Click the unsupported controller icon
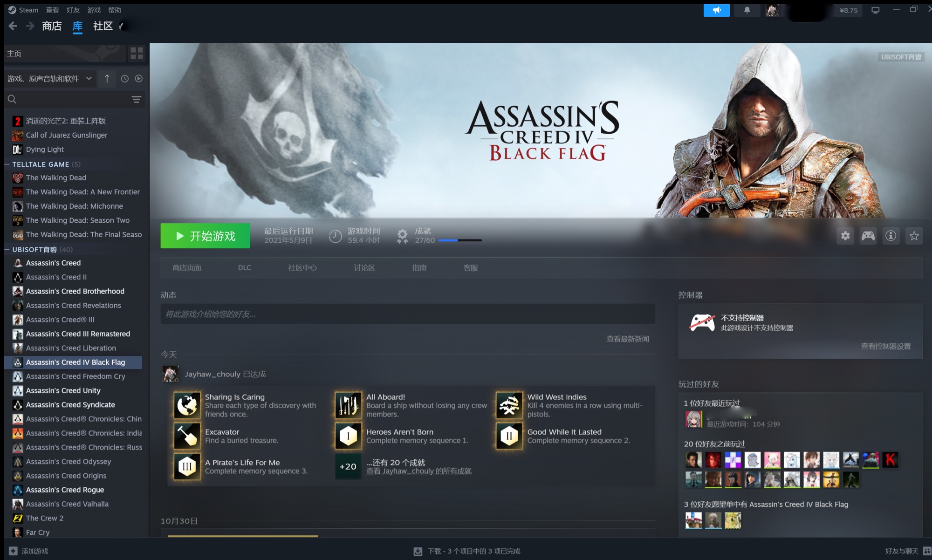Viewport: 932px width, 560px height. [702, 322]
